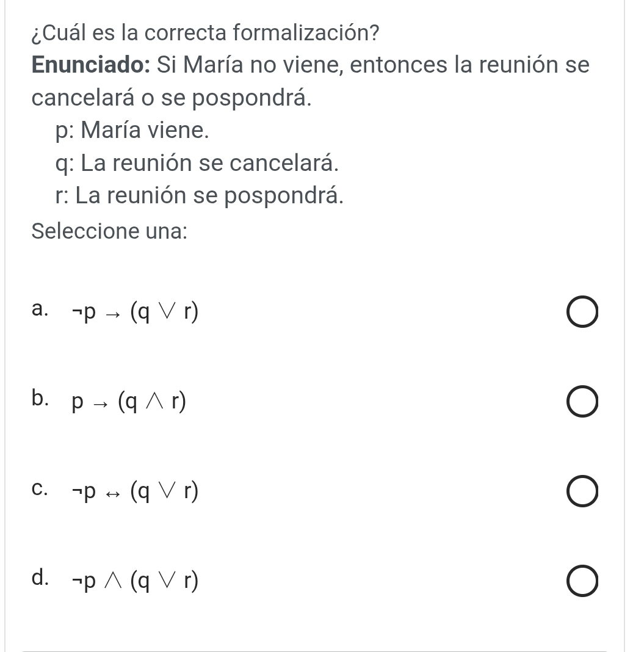
Task: Choose the radio circle for option c
Action: pyautogui.click(x=581, y=493)
